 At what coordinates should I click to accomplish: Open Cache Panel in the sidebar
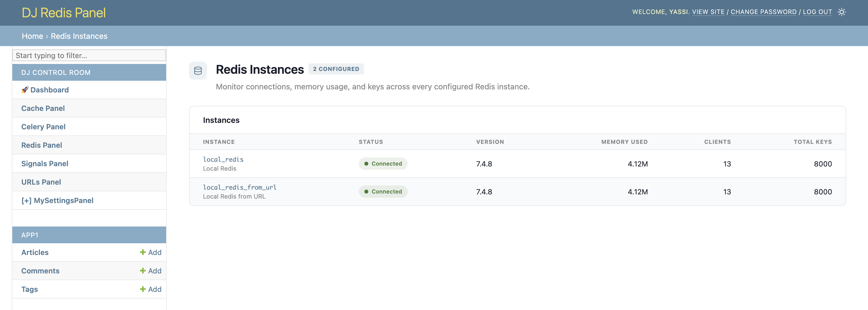(43, 108)
